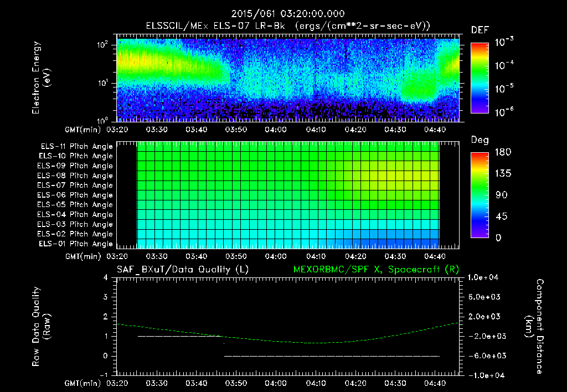Viewport: 567px width, 392px height.
Task: Click the 6.0e+03 distance tick label
Action: (484, 297)
